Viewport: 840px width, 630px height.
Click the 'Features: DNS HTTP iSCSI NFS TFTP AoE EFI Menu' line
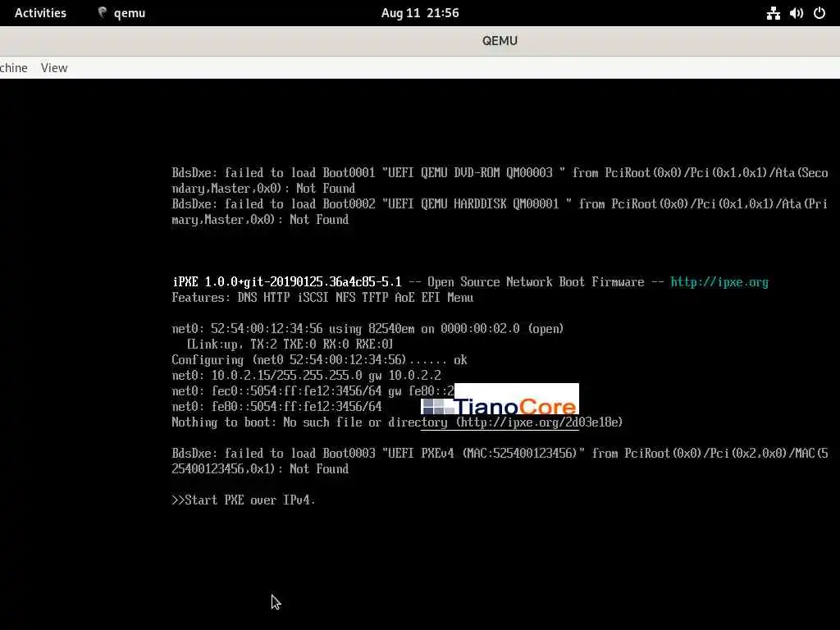[x=322, y=298]
